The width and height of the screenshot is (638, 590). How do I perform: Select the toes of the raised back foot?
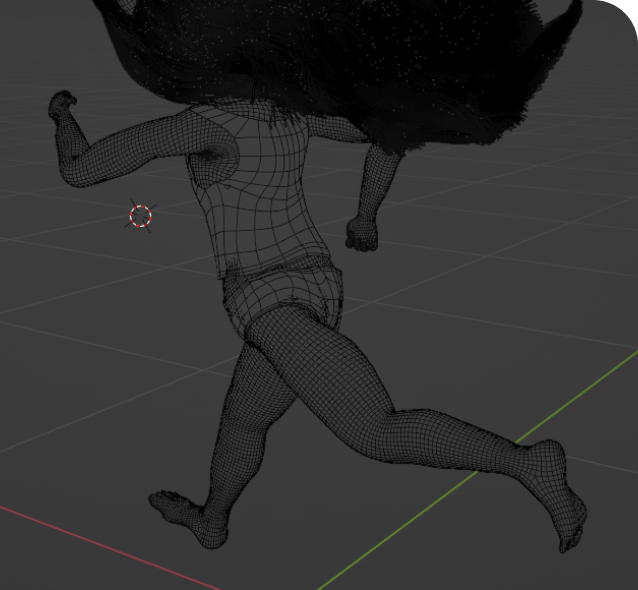pos(569,540)
